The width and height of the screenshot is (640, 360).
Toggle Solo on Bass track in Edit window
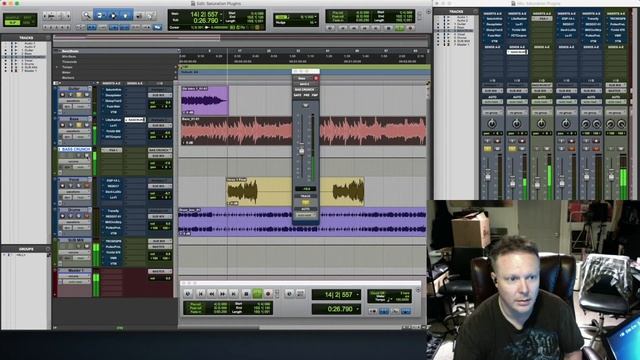click(x=78, y=125)
